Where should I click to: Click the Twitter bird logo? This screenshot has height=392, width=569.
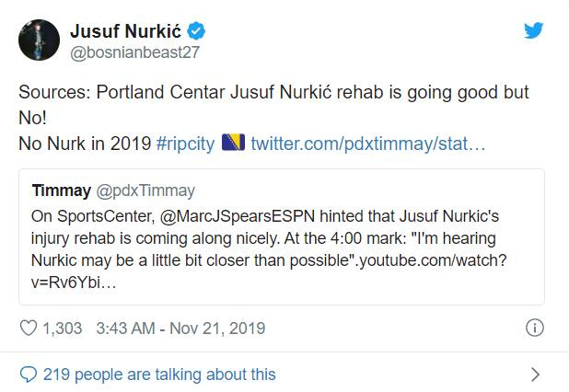(x=533, y=31)
